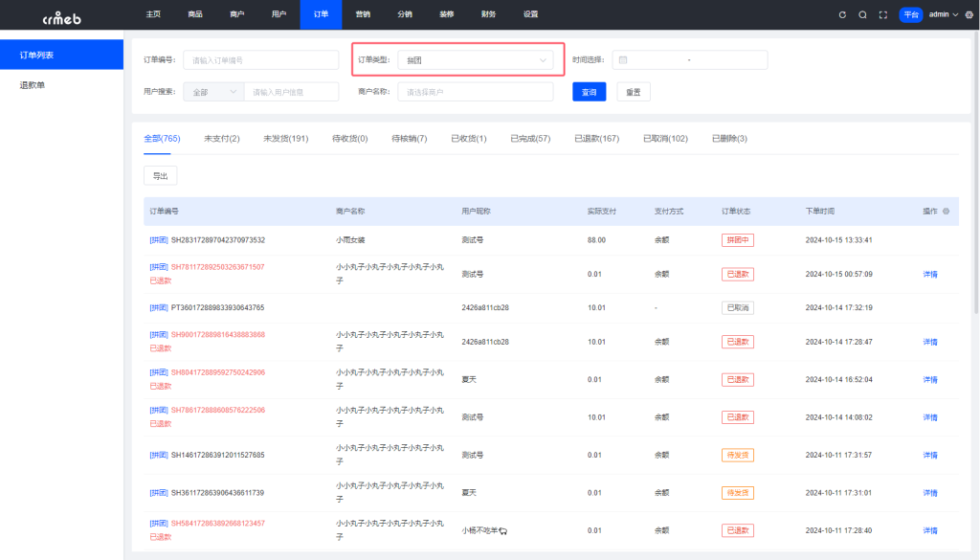Click order number SH361172863906436611739
This screenshot has width=980, height=560.
(217, 493)
